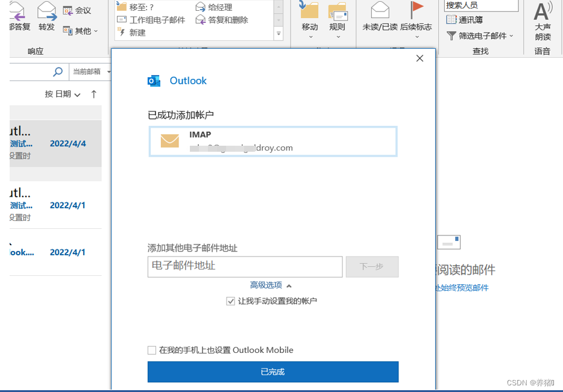Click the Unread/Read (未读/已读) envelope icon
The height and width of the screenshot is (392, 563).
tap(380, 10)
